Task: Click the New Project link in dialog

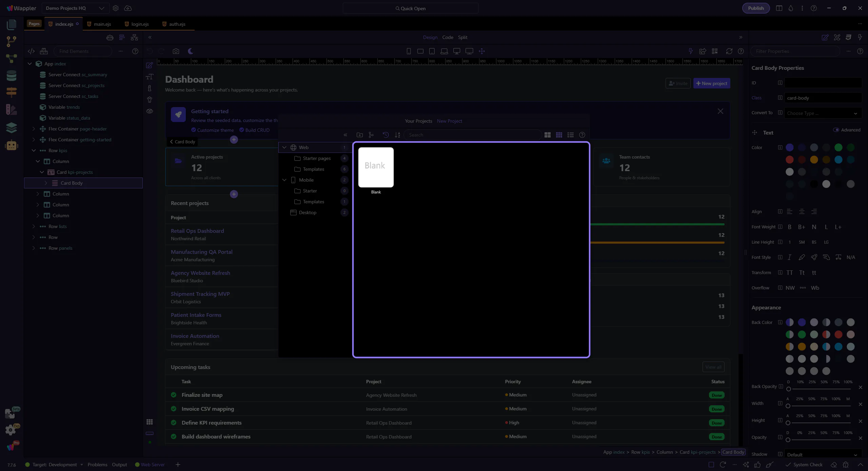Action: [x=449, y=121]
